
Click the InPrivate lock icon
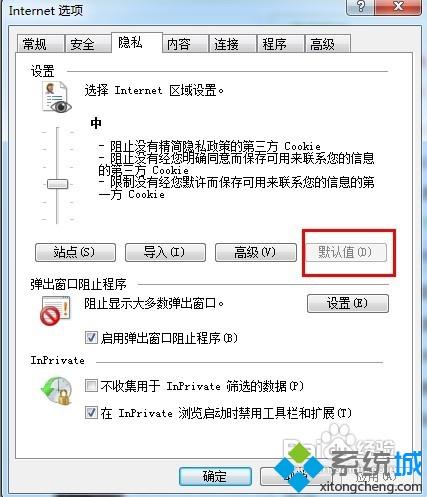56,391
